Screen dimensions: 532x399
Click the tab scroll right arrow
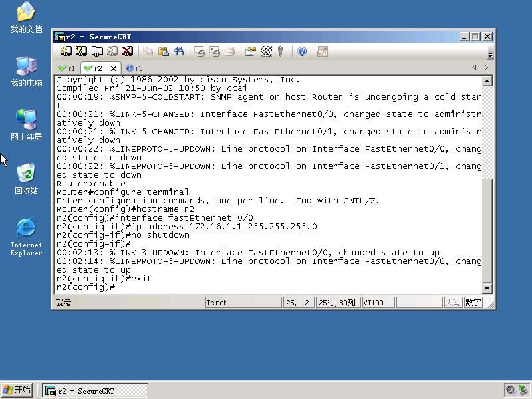[x=486, y=68]
